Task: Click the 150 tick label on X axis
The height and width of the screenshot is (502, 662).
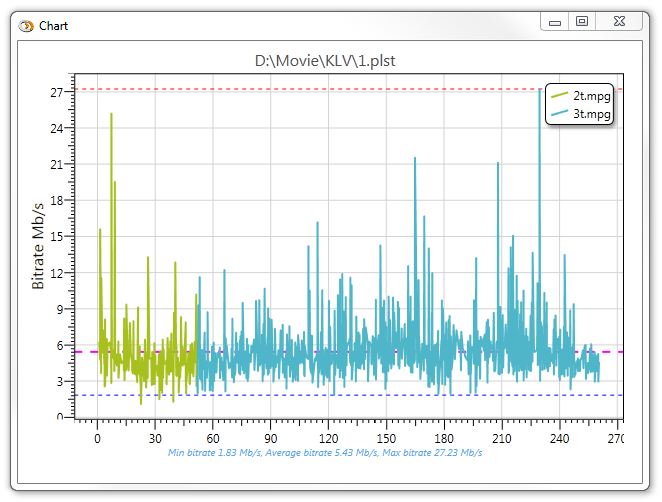Action: click(x=386, y=438)
